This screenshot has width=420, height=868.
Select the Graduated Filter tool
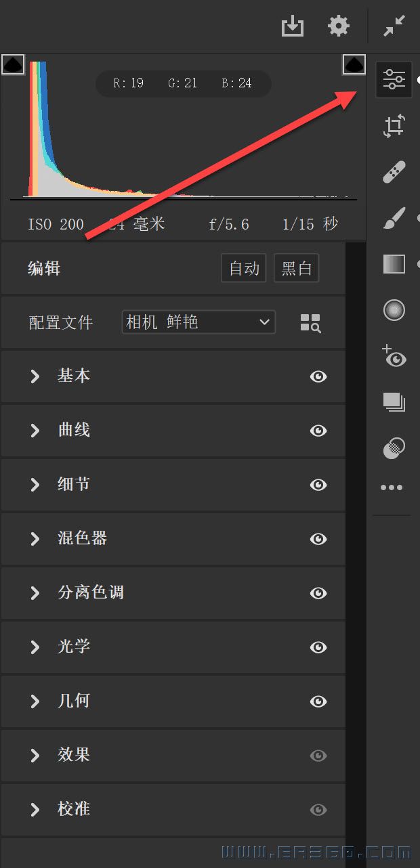394,264
